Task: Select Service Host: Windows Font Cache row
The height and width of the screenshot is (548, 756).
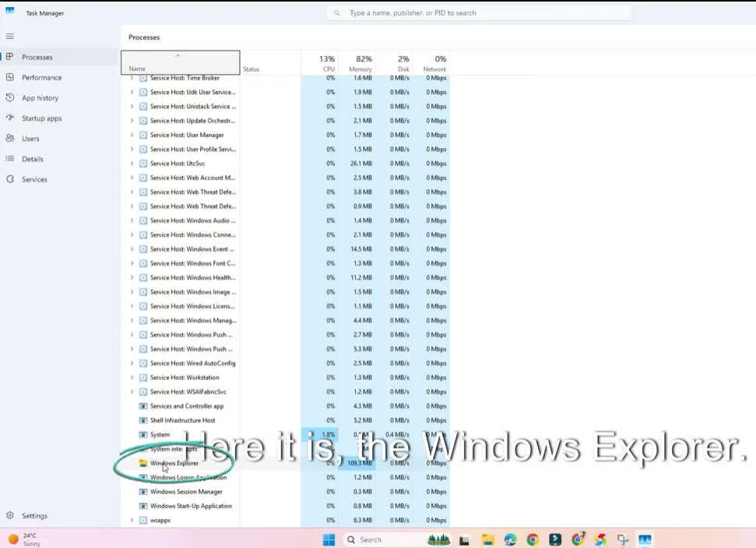Action: (x=286, y=263)
